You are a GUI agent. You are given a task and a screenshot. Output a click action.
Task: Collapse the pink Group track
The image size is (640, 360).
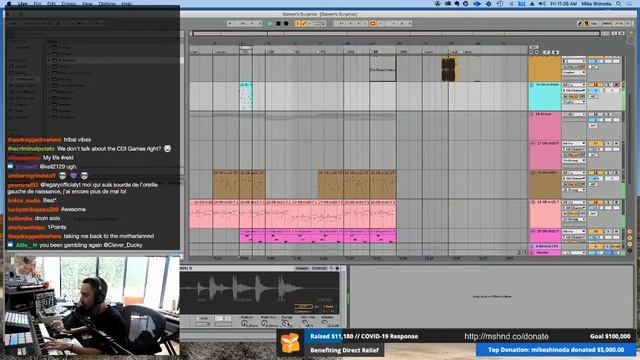click(x=532, y=114)
